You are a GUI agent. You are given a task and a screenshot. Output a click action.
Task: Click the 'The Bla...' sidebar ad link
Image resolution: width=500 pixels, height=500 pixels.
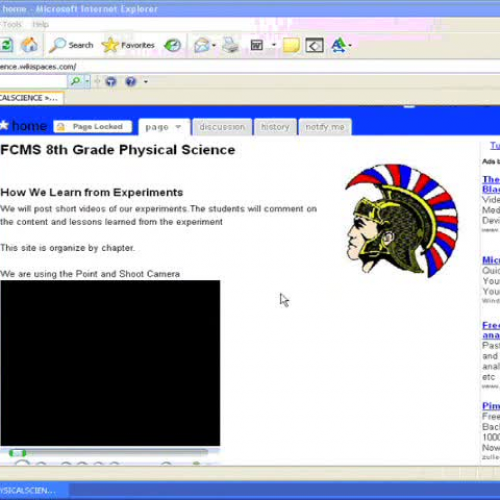tap(491, 184)
